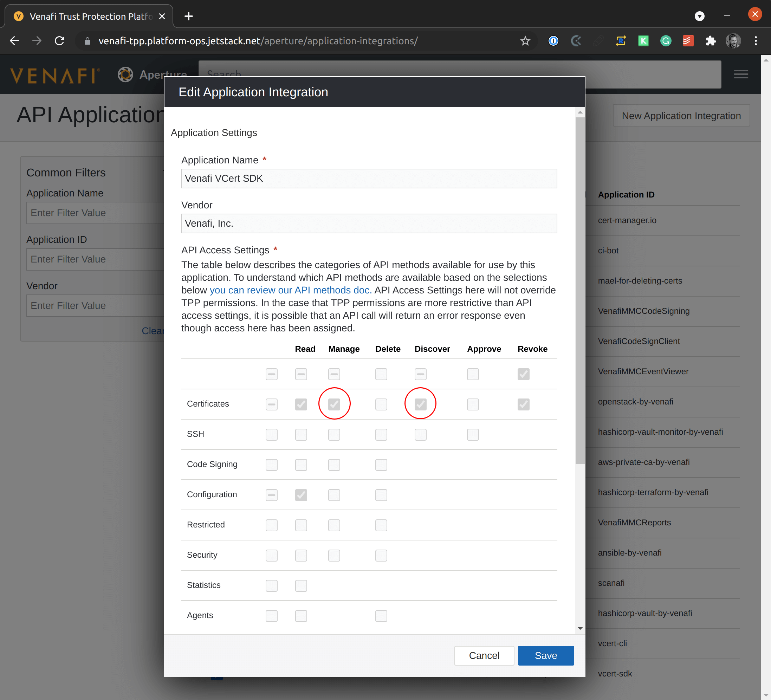Click Vendor filter input in Common Filters
This screenshot has width=771, height=700.
click(x=96, y=305)
